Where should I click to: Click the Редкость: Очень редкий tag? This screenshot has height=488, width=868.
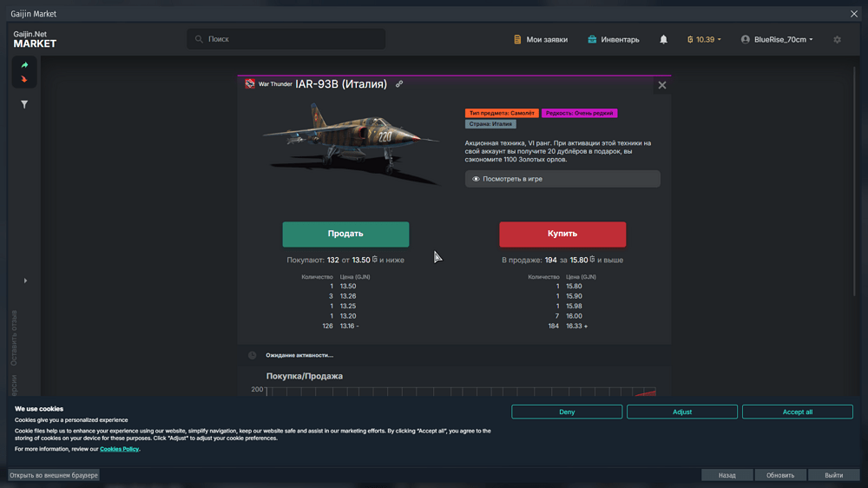[579, 113]
